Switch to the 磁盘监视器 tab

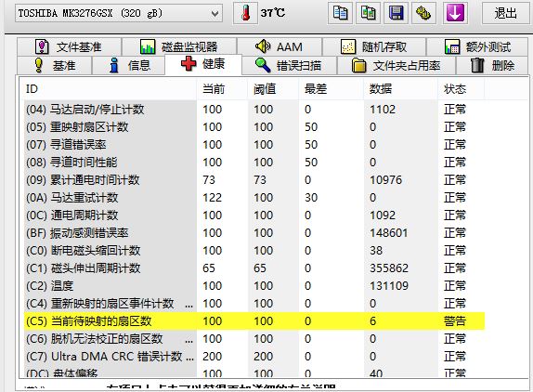tap(179, 46)
